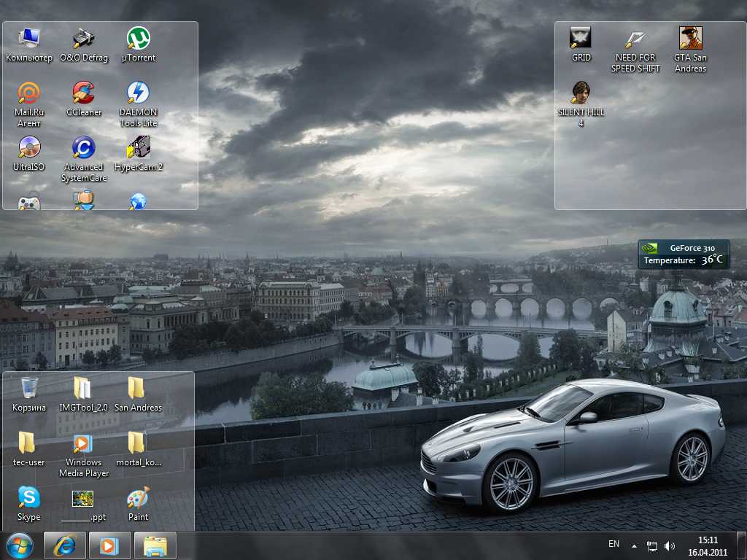Open DAEMON Tools Lite shortcut
This screenshot has height=560, width=747.
[138, 93]
